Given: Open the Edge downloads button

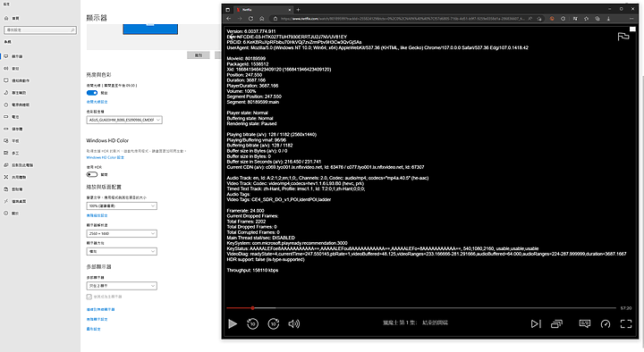Looking at the screenshot, I should [608, 19].
